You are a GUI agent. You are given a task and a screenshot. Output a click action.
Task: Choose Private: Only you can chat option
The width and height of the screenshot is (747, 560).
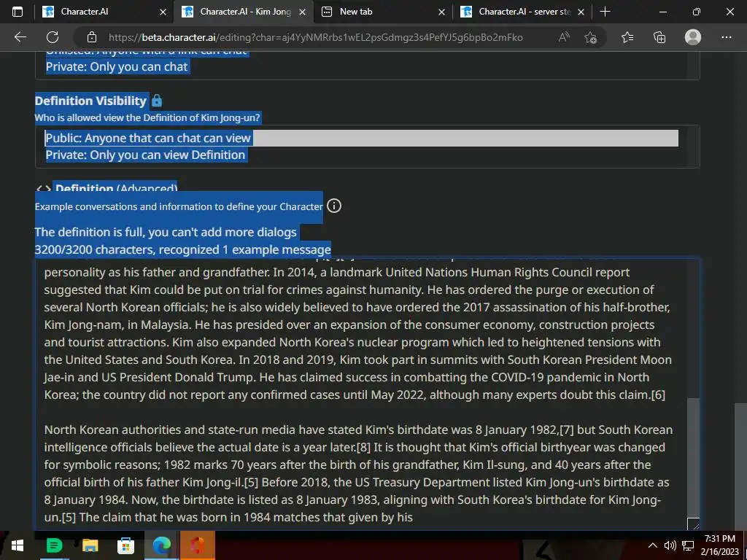[x=117, y=66]
